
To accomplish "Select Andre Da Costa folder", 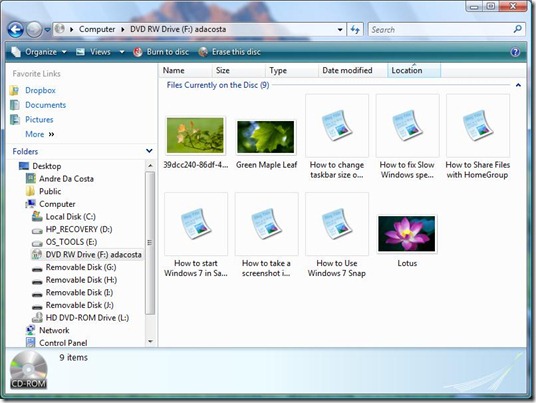I will click(x=66, y=179).
